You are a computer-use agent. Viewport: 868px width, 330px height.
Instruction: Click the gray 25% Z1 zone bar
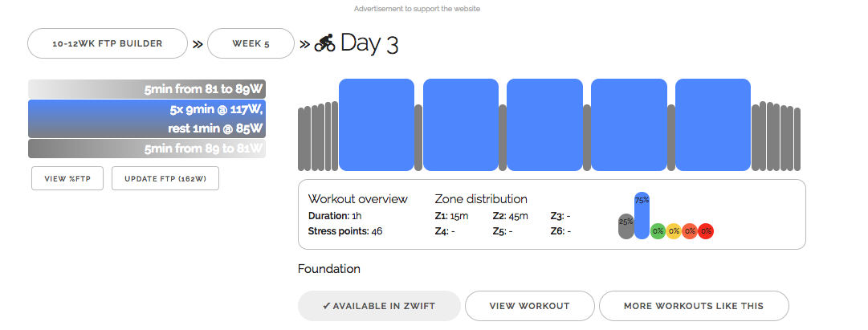[626, 226]
